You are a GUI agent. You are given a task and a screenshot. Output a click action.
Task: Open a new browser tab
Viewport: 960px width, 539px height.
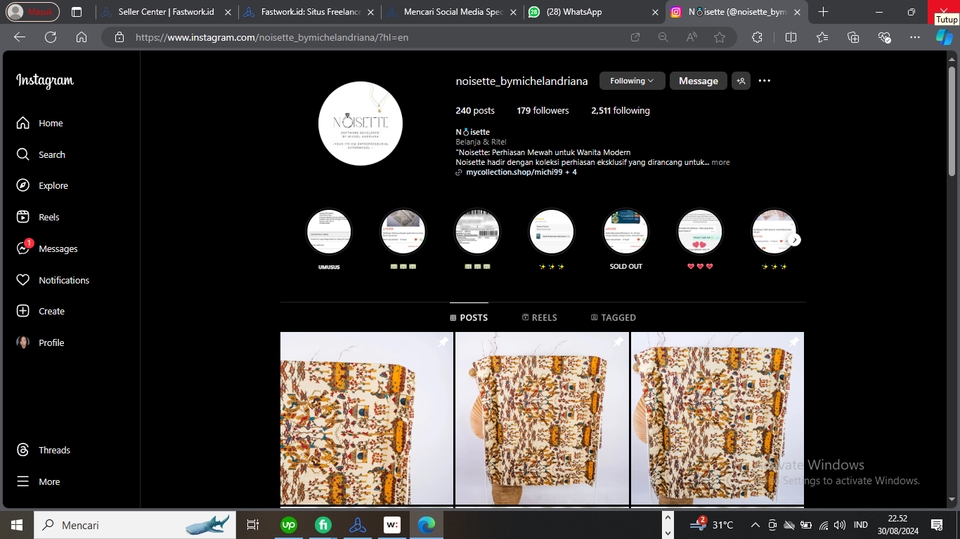[x=823, y=12]
